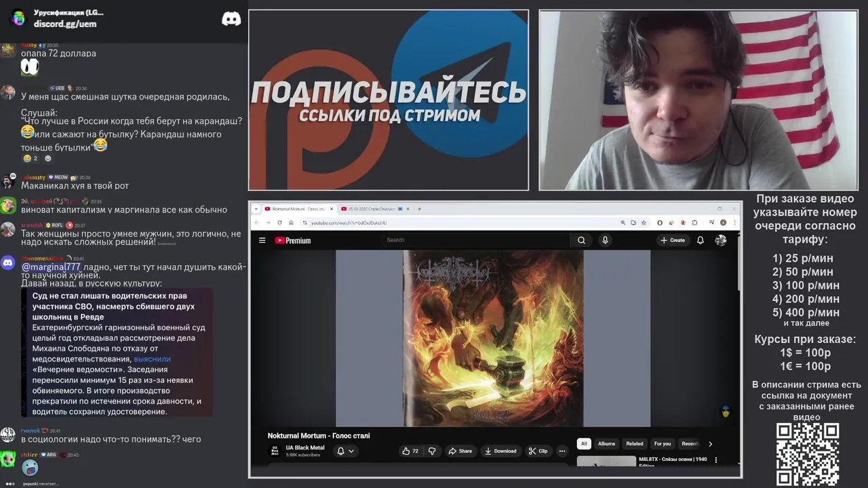Click the YouTube search magnifier button

581,240
